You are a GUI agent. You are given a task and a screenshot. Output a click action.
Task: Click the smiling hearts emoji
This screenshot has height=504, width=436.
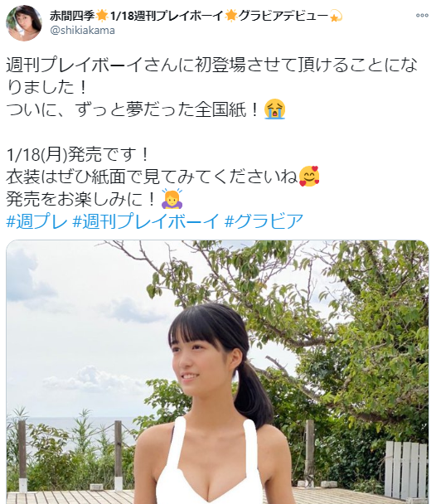(x=309, y=177)
